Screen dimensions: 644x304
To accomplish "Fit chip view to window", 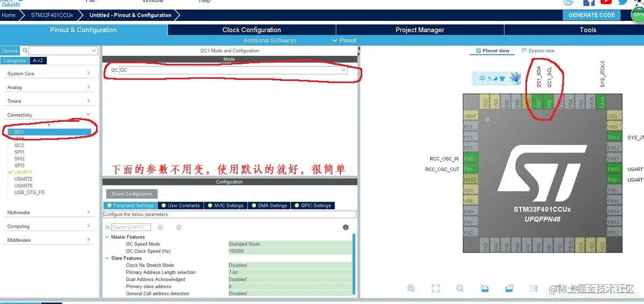I will tap(436, 288).
